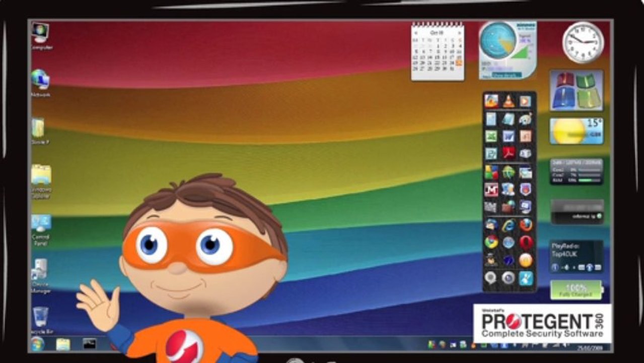
Task: Click the CPU meter gadget
Action: (577, 171)
